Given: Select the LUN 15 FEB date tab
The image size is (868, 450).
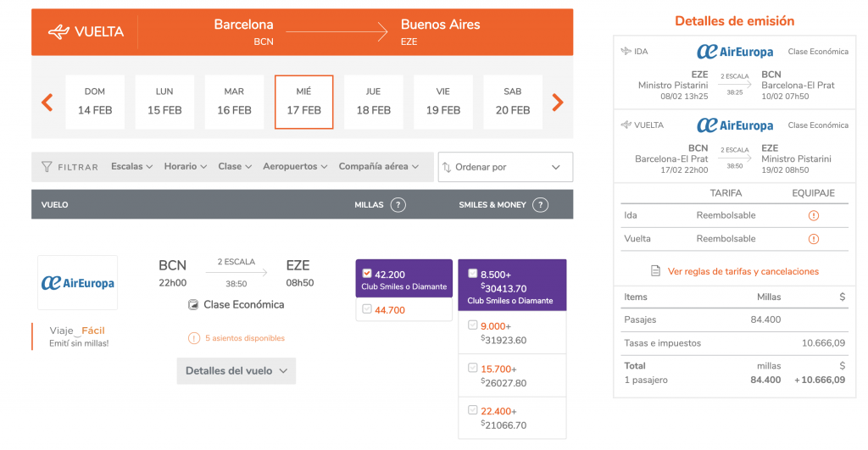Looking at the screenshot, I should click(164, 102).
